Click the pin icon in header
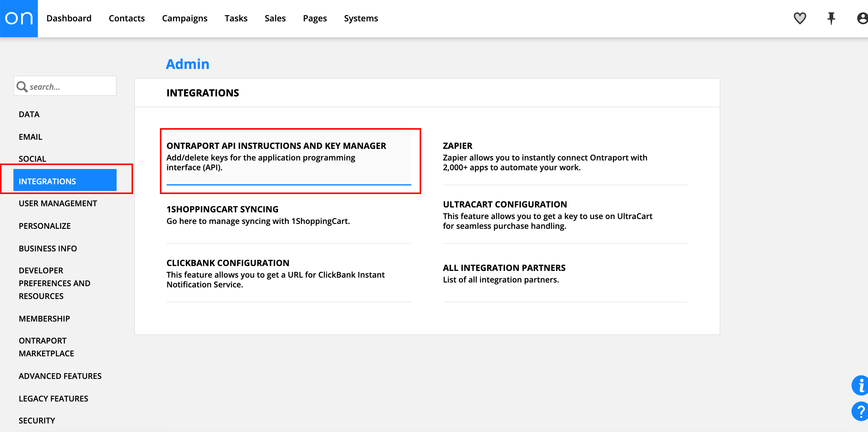This screenshot has height=432, width=868. click(x=831, y=18)
